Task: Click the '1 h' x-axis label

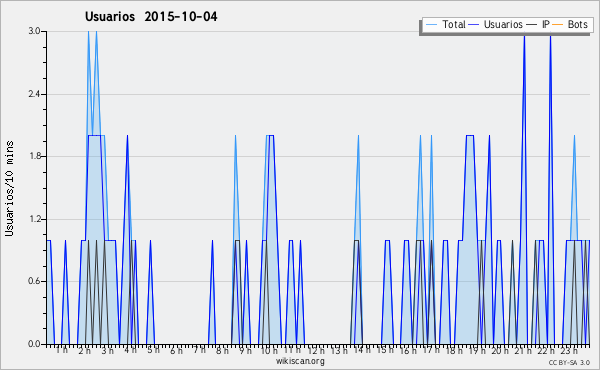Action: 62,350
